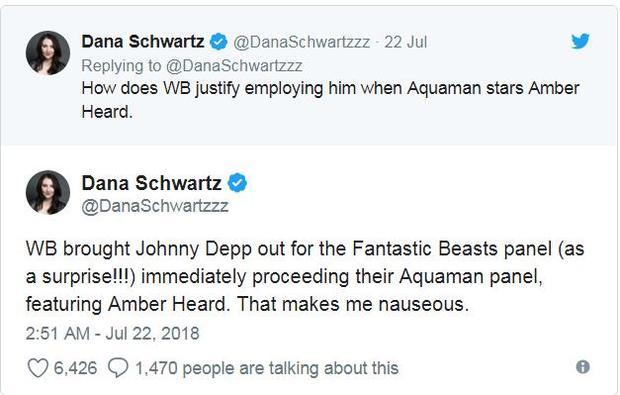Open the @DanaSchwartzzz handle below the main name
The image size is (620, 395).
[x=155, y=206]
